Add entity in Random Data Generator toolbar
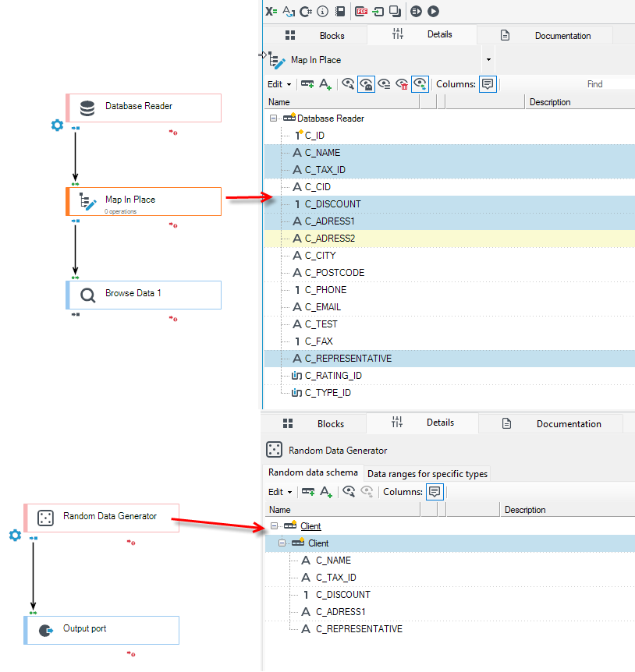This screenshot has height=672, width=635. tap(308, 492)
